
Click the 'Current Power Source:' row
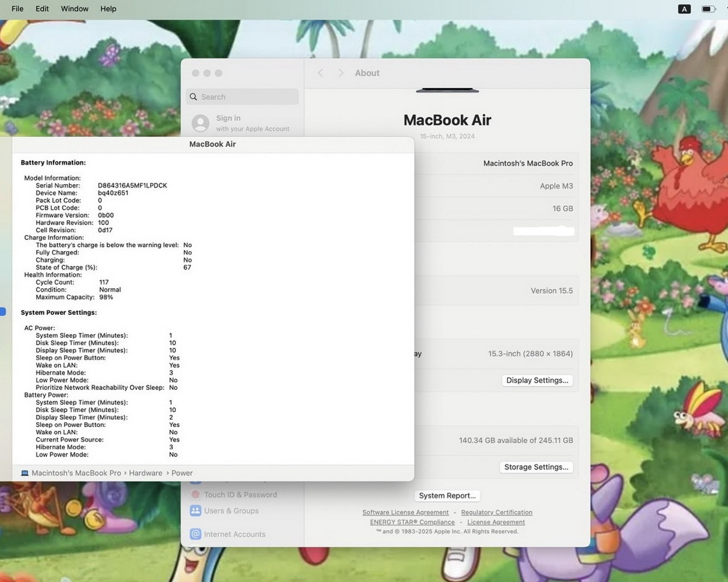[107, 439]
